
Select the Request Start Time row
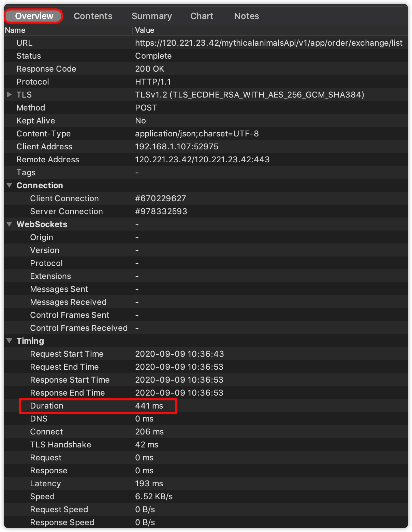pyautogui.click(x=67, y=354)
